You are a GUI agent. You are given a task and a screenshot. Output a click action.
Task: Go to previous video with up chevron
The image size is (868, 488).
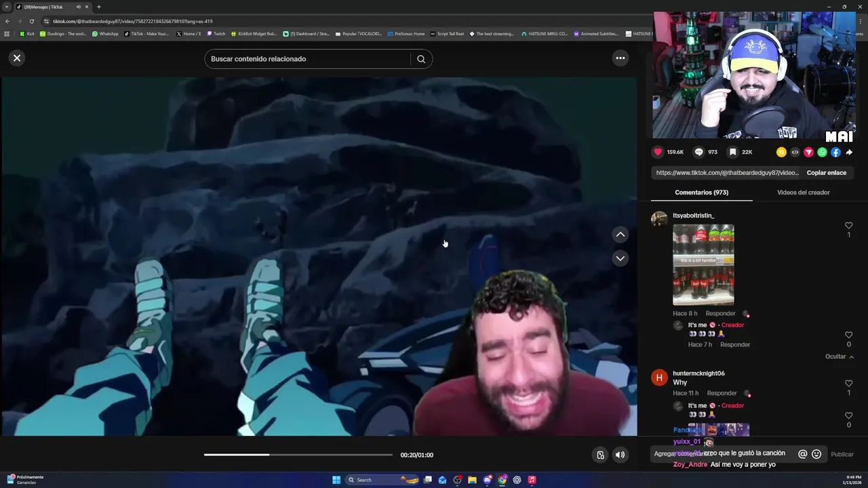tap(620, 235)
